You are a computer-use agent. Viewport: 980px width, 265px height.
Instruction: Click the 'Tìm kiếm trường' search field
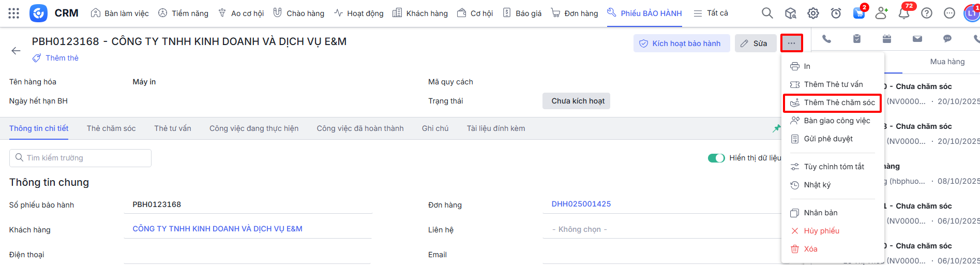pos(81,158)
